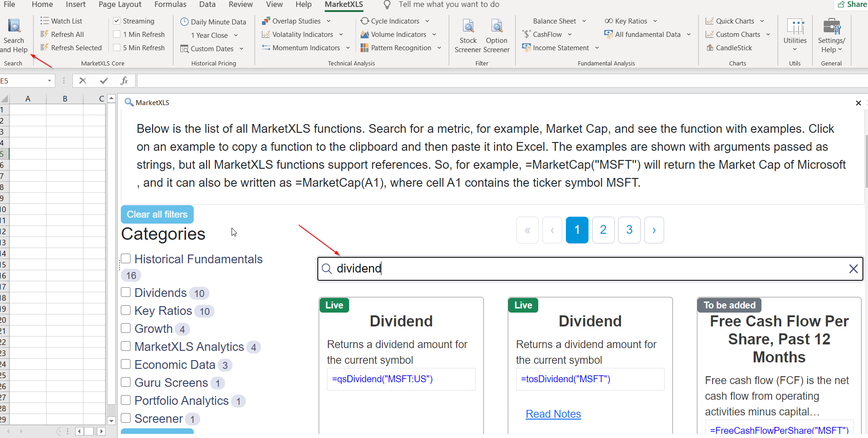Click the Clear all filters button
868x438 pixels.
tap(157, 214)
